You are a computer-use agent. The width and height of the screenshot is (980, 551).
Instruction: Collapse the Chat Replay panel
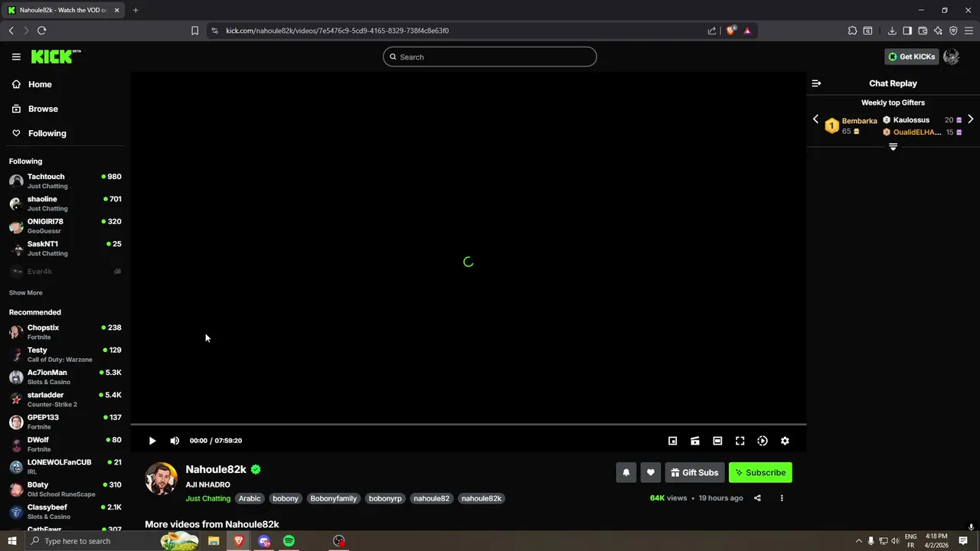(816, 83)
